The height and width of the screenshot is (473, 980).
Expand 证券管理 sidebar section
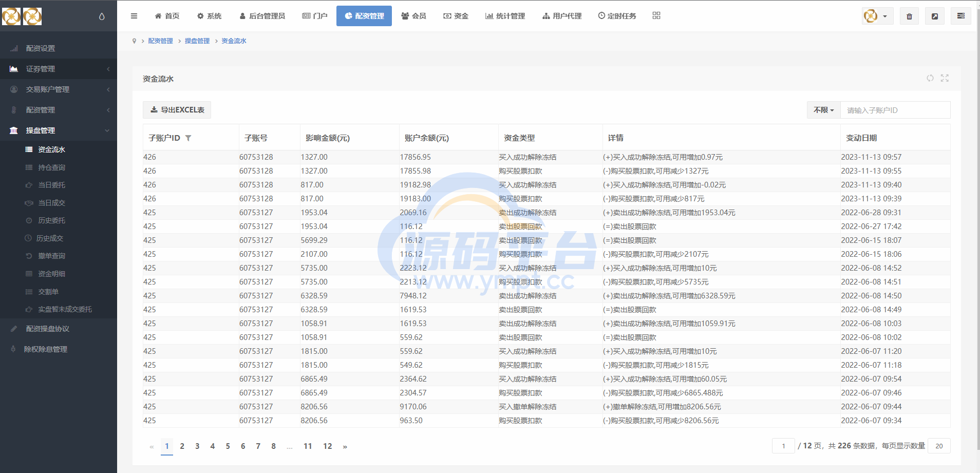coord(59,69)
